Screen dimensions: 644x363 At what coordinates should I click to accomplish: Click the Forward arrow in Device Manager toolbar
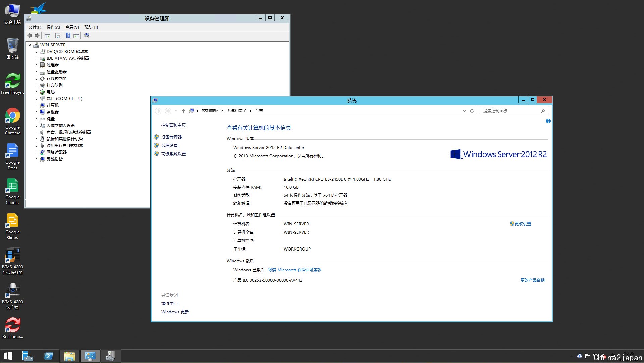37,36
